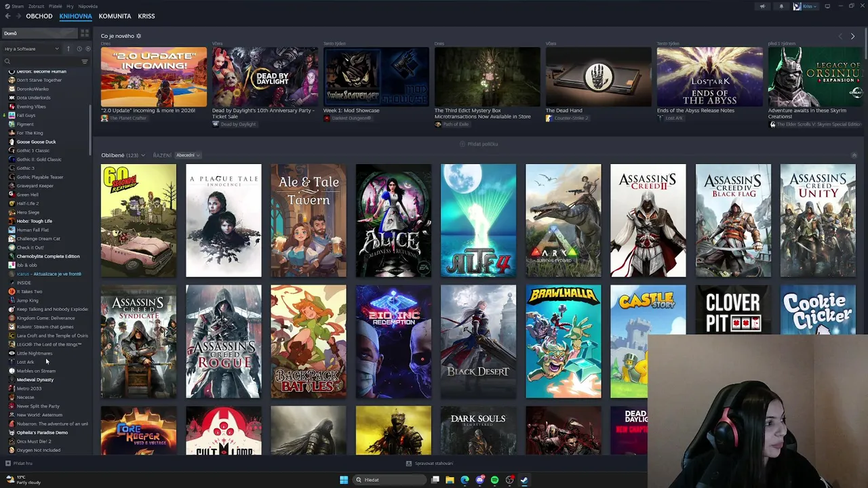Screen dimensions: 868x488
Task: Select Medieval Dynasty in the list
Action: pyautogui.click(x=35, y=380)
